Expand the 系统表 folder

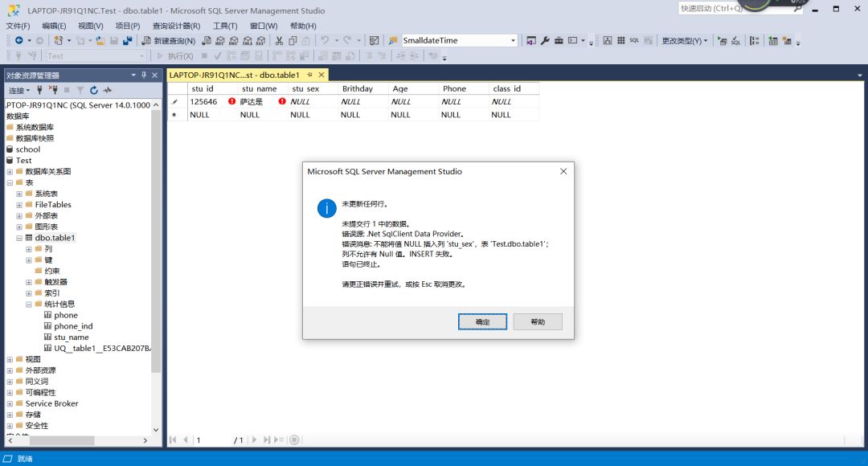pyautogui.click(x=19, y=194)
